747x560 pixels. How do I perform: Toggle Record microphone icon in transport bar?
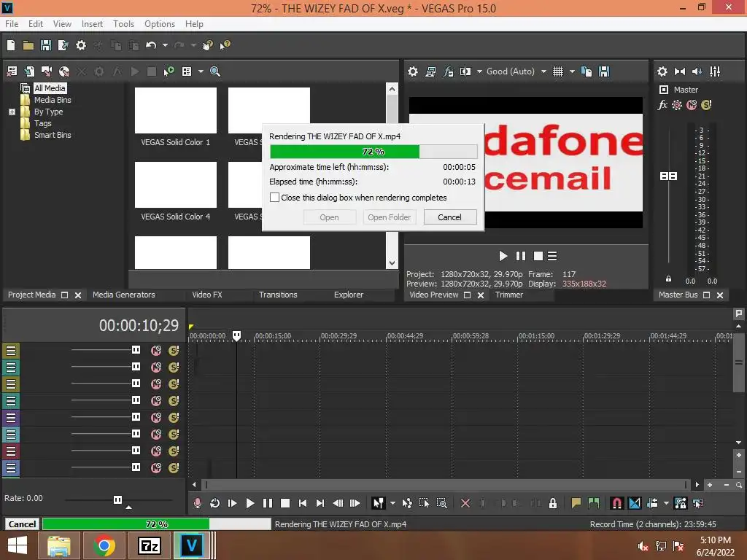(x=197, y=503)
